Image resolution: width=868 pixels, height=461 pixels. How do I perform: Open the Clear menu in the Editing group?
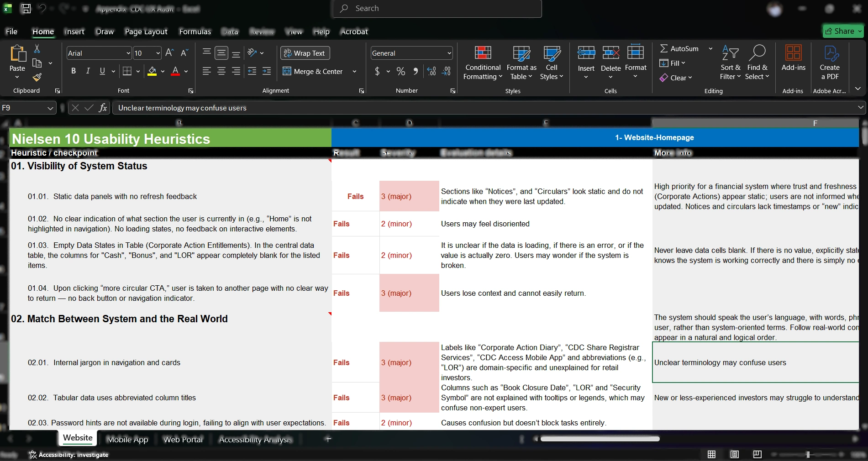click(x=676, y=78)
